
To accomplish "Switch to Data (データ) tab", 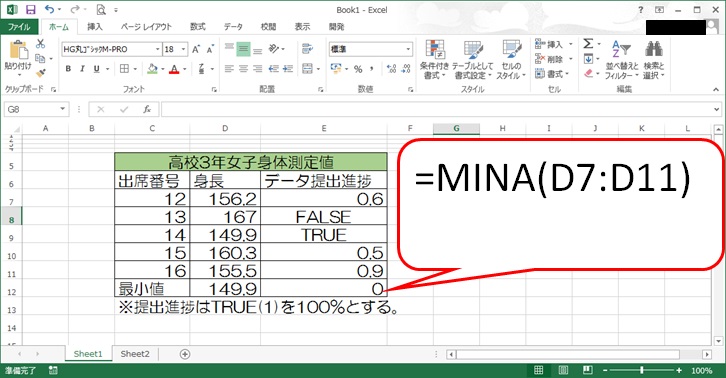I will 233,27.
